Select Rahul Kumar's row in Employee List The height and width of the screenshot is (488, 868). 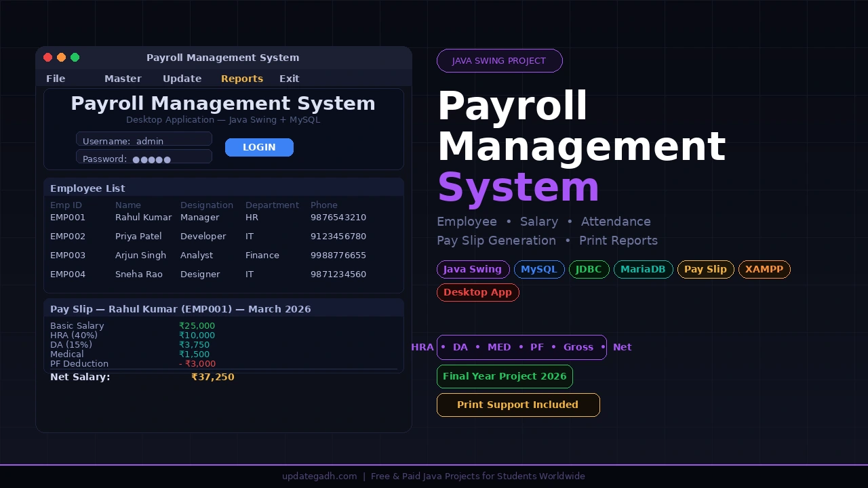pos(203,217)
